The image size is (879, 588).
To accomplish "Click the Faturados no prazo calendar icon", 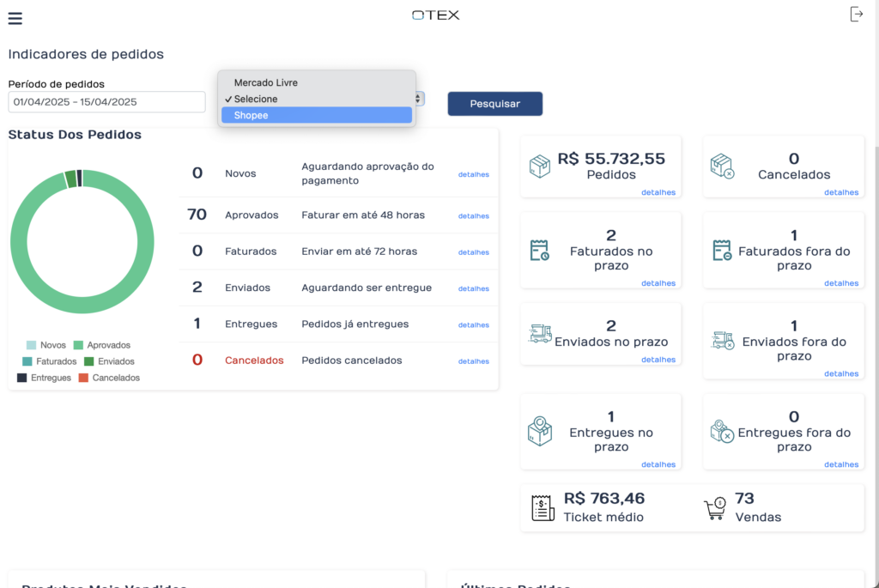I will tap(540, 251).
